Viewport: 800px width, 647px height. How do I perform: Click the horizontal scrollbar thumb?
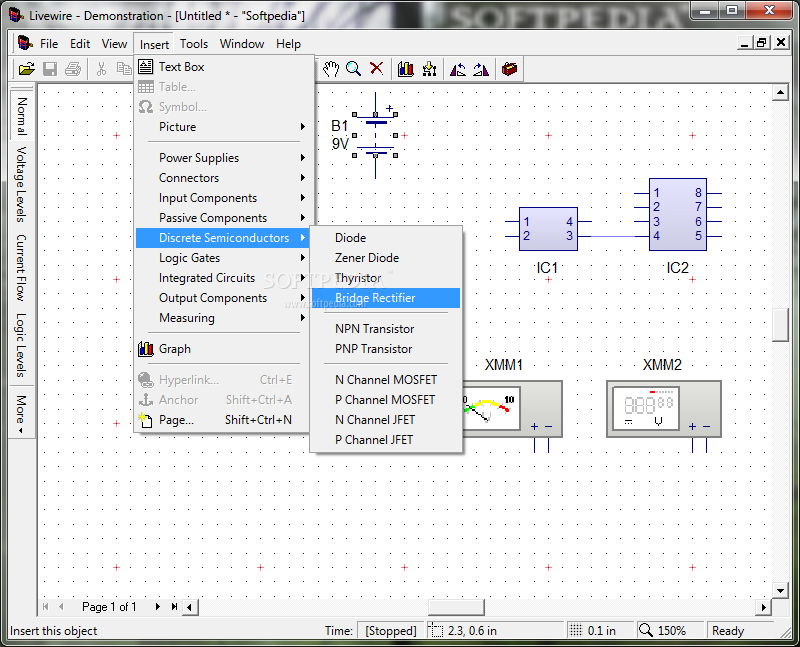456,607
